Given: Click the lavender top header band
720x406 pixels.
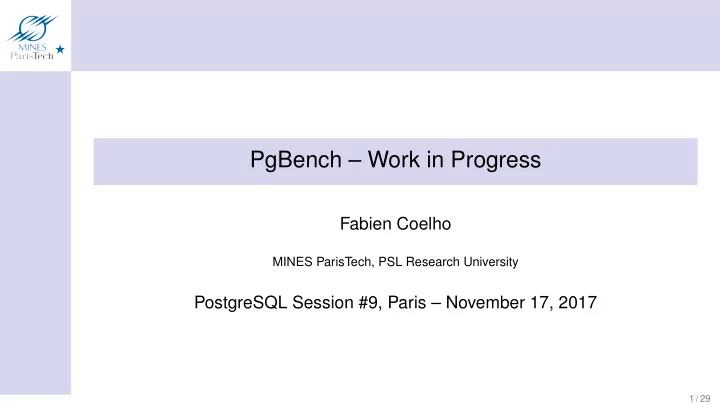Looking at the screenshot, I should click(x=395, y=35).
